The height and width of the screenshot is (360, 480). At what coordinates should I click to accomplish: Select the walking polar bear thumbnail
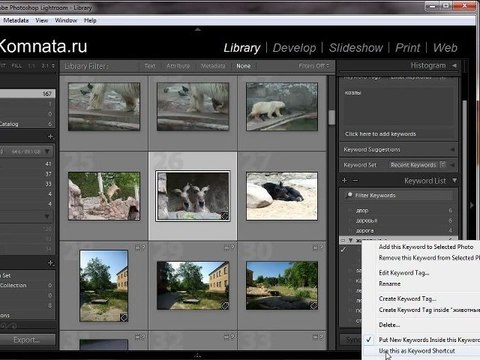tap(282, 107)
